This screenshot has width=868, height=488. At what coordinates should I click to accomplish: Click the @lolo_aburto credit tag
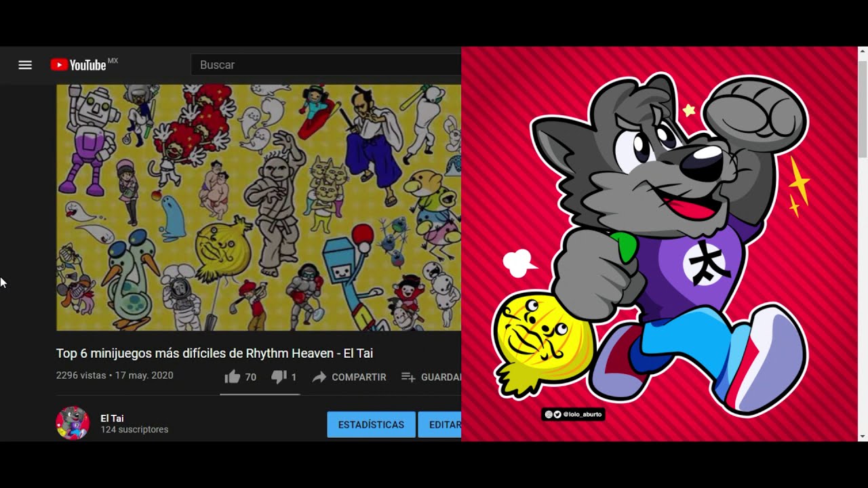(573, 414)
